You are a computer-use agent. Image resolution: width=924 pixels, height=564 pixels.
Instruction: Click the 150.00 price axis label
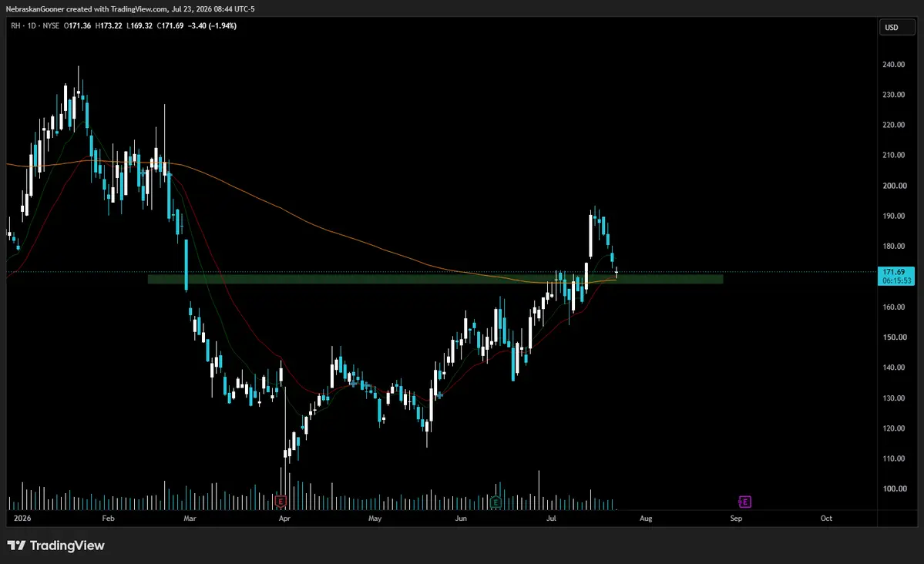(893, 337)
